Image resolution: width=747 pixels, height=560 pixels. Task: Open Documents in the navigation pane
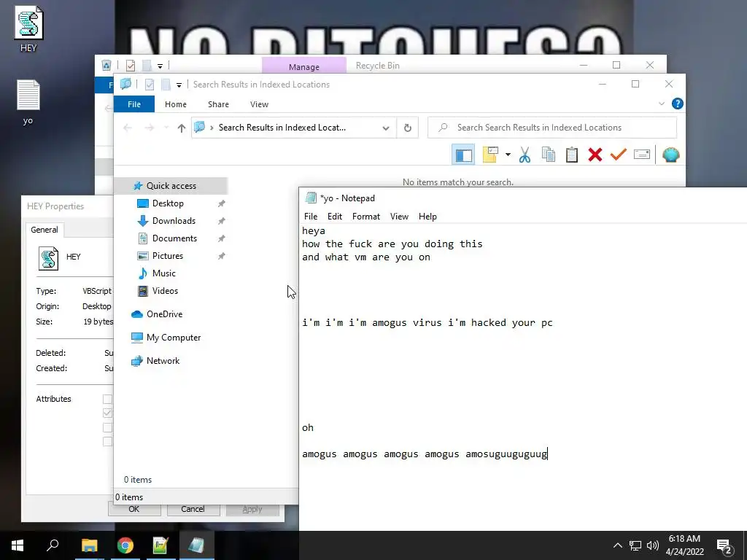pos(174,238)
